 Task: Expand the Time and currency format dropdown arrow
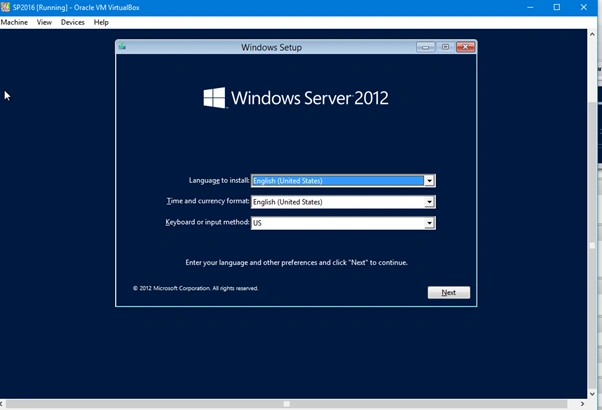(x=429, y=202)
